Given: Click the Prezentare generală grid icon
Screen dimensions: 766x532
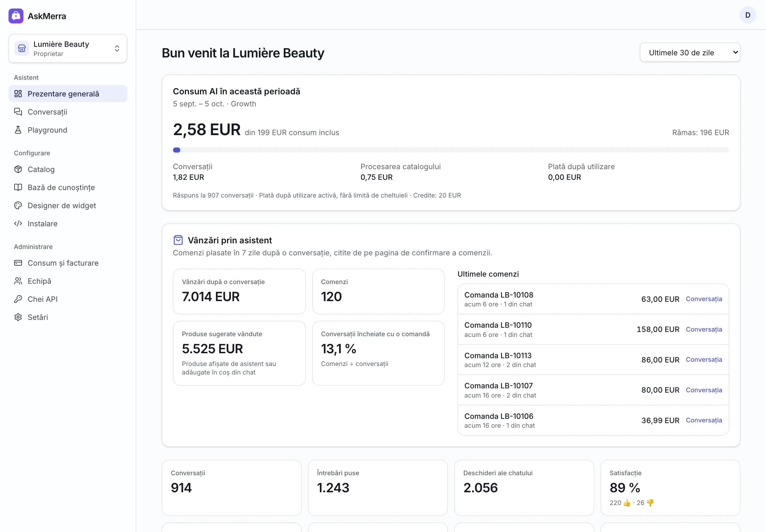Looking at the screenshot, I should 18,94.
